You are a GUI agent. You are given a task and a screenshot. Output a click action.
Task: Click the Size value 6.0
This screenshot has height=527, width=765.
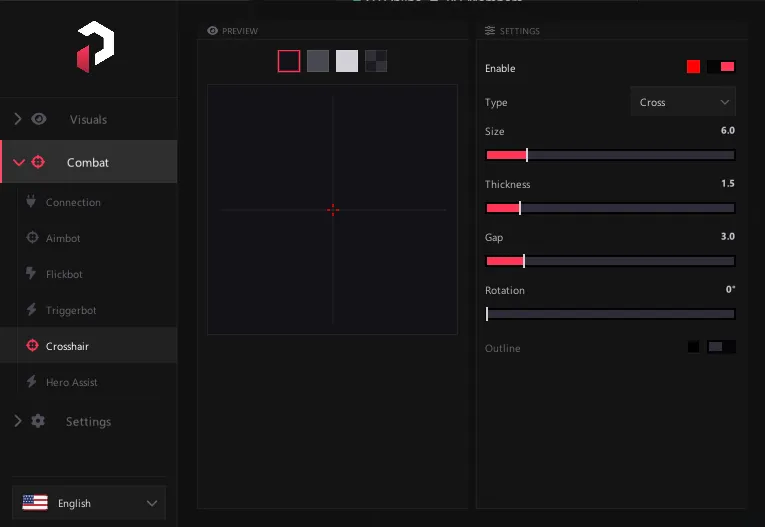tap(727, 130)
